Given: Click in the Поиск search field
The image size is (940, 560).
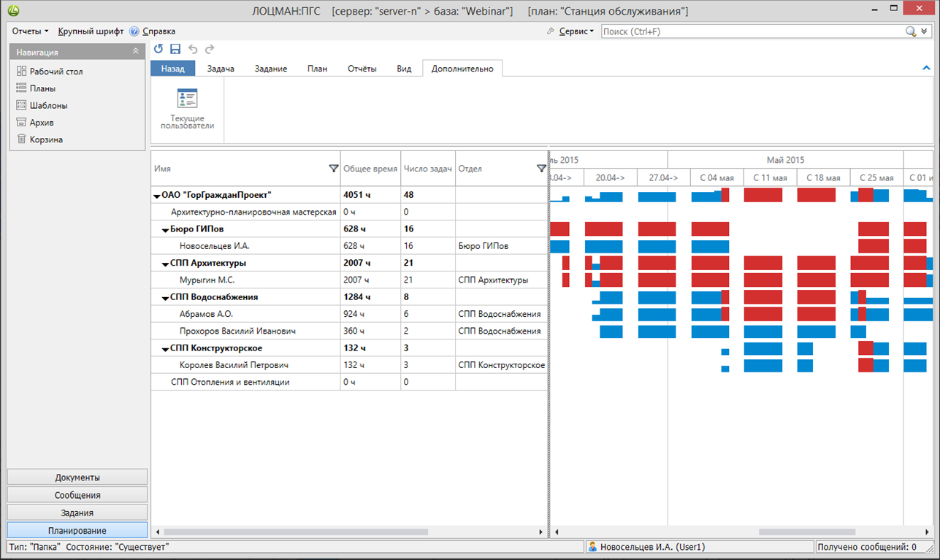Looking at the screenshot, I should point(752,31).
